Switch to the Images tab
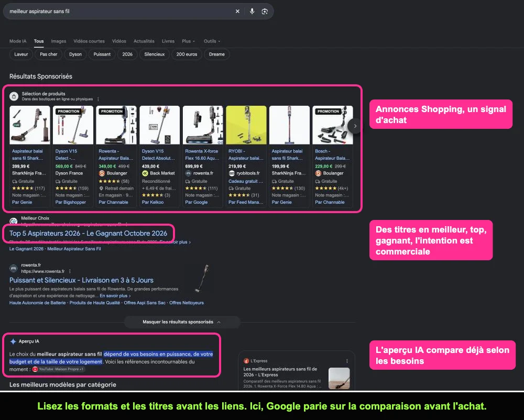The height and width of the screenshot is (420, 524). 59,41
